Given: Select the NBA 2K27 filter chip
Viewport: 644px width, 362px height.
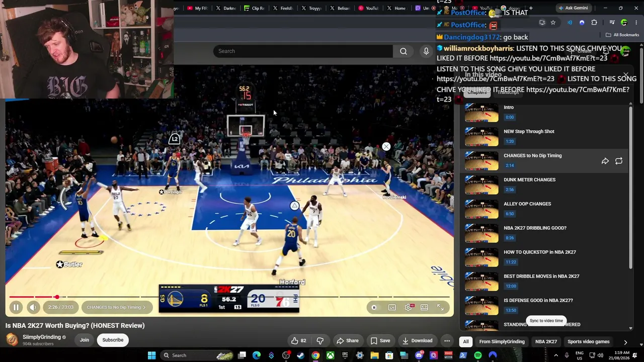Looking at the screenshot, I should [x=546, y=342].
